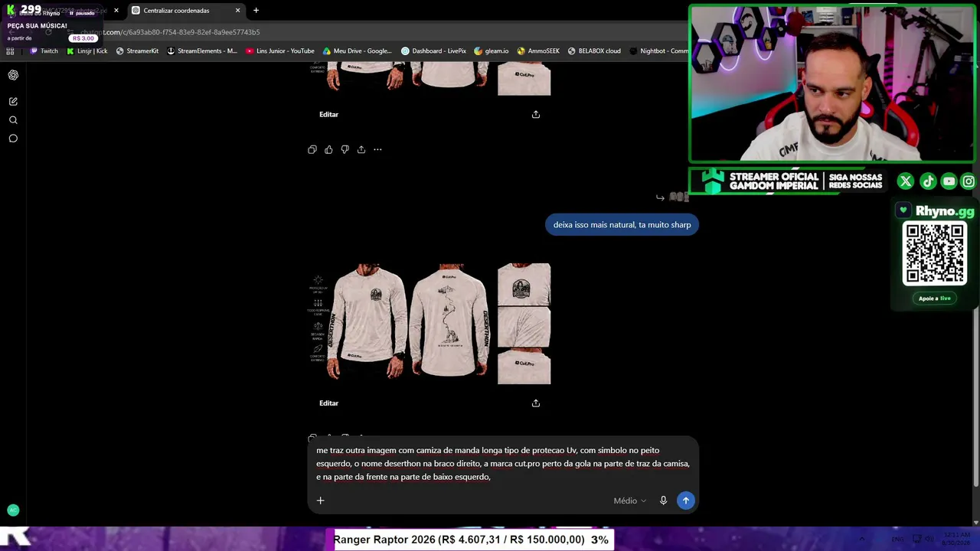Screen dimensions: 980x551
Task: Copy the first assistant response
Action: coord(312,149)
